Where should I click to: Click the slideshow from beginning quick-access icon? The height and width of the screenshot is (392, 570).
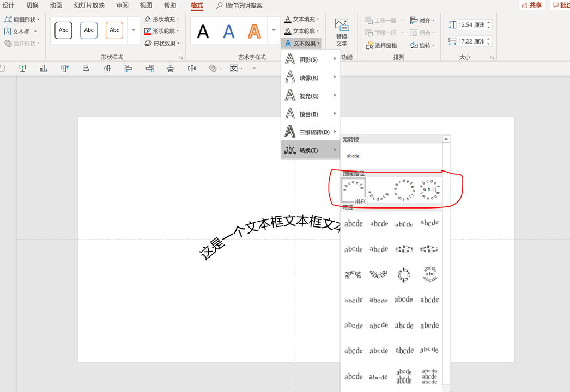pyautogui.click(x=22, y=68)
